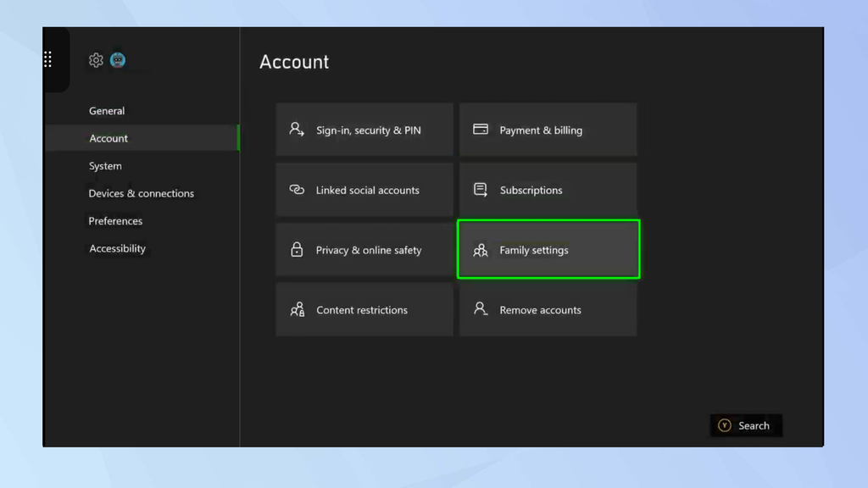
Task: Open the System settings section
Action: (x=105, y=165)
